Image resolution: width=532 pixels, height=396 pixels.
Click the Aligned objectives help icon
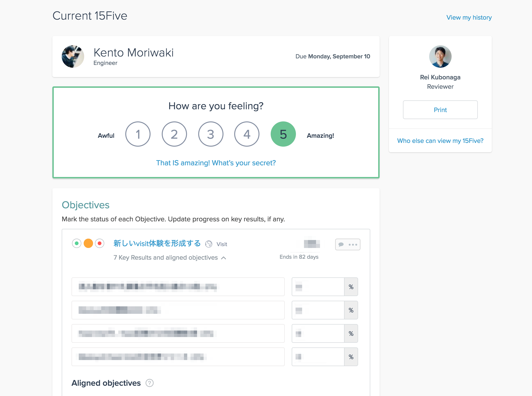pos(149,383)
